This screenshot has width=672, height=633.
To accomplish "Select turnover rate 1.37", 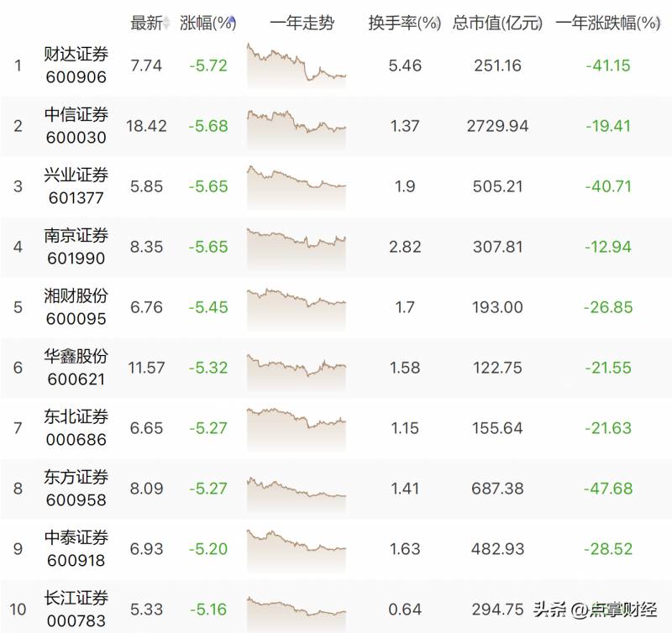I will (405, 126).
